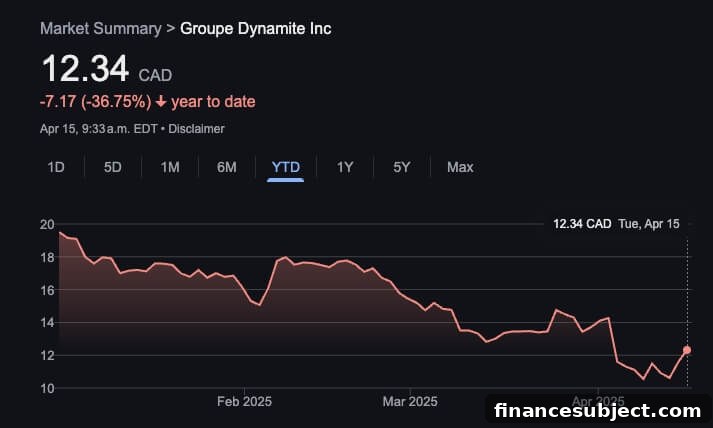Switch to the 6M range tab
This screenshot has width=713, height=428.
226,167
